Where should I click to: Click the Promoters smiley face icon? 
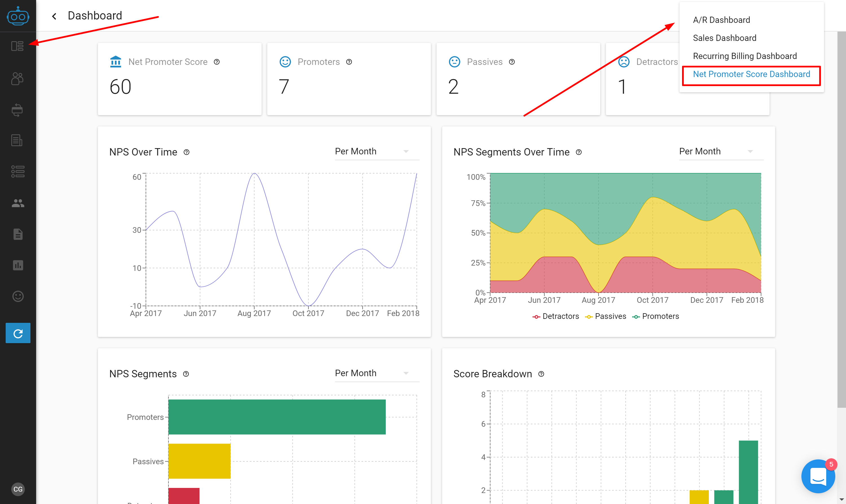(x=285, y=62)
